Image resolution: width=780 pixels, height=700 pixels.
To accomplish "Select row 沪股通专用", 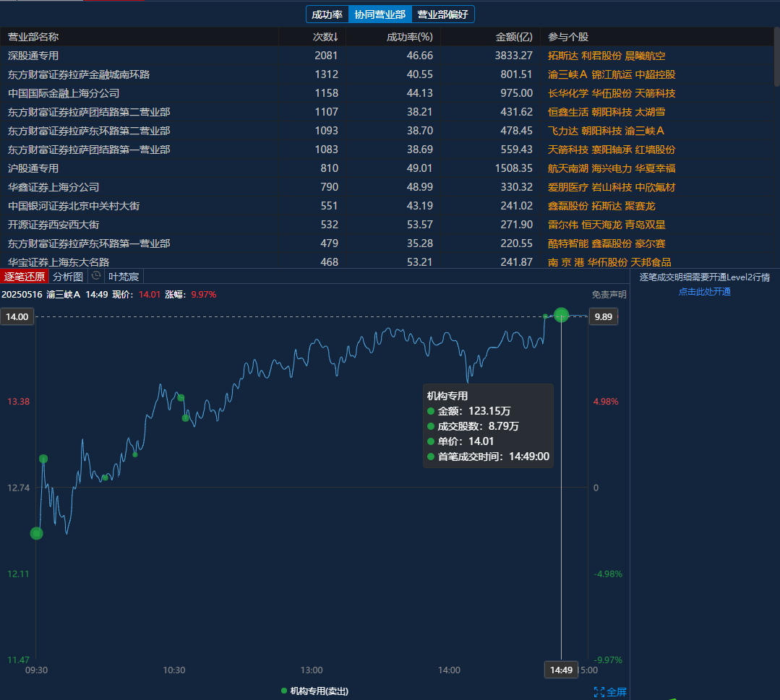I will [387, 168].
